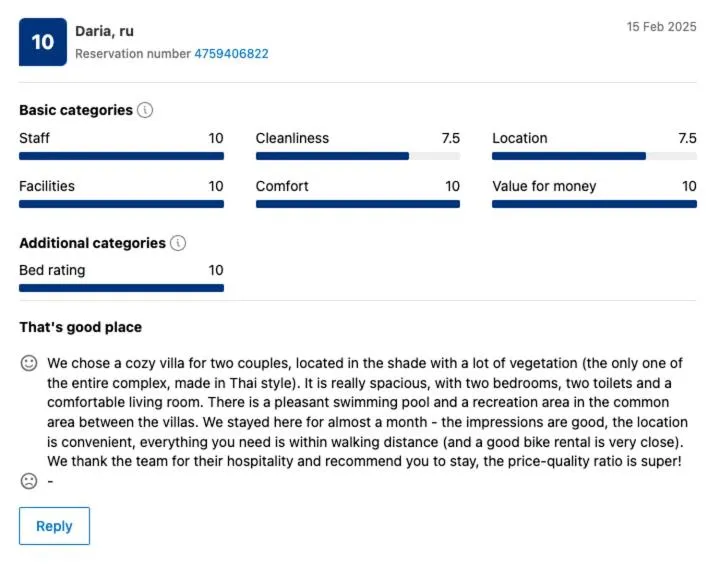Click the positive review text paragraph
Screen dimensions: 720x568
tap(366, 412)
